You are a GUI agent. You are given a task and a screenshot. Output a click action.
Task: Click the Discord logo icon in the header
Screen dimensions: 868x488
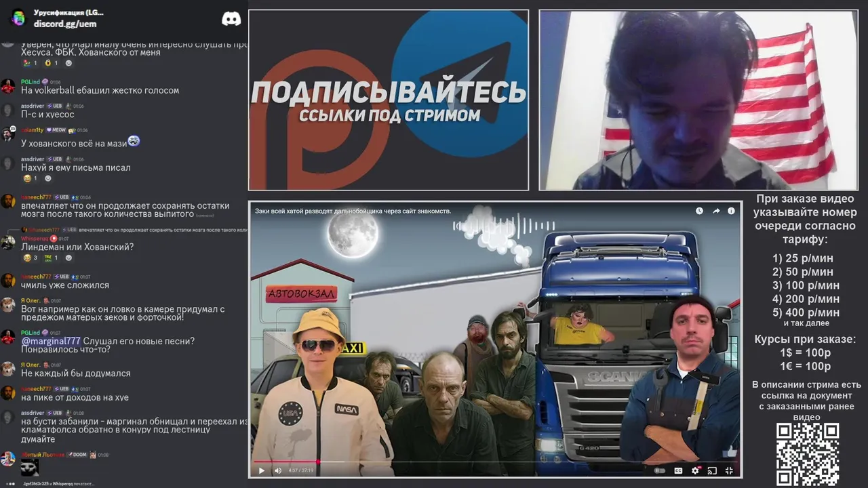pos(231,19)
